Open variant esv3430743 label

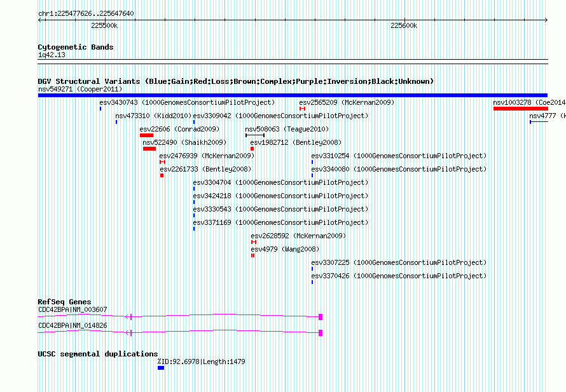187,102
